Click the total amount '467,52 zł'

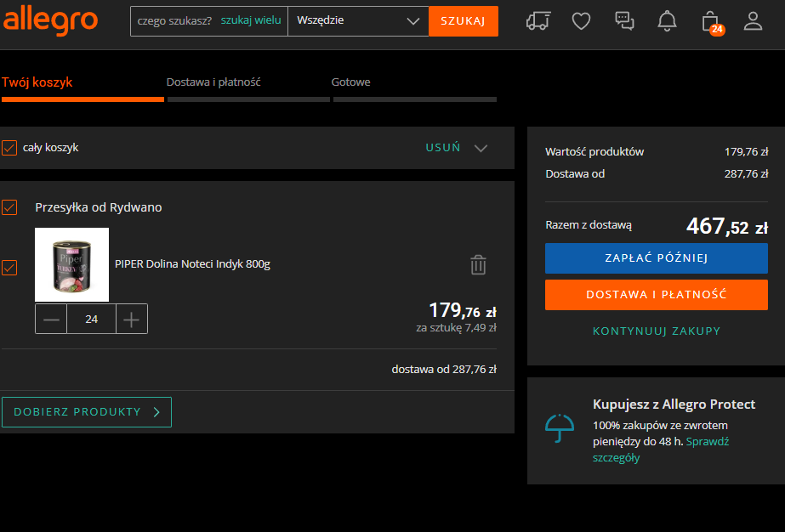tap(727, 226)
